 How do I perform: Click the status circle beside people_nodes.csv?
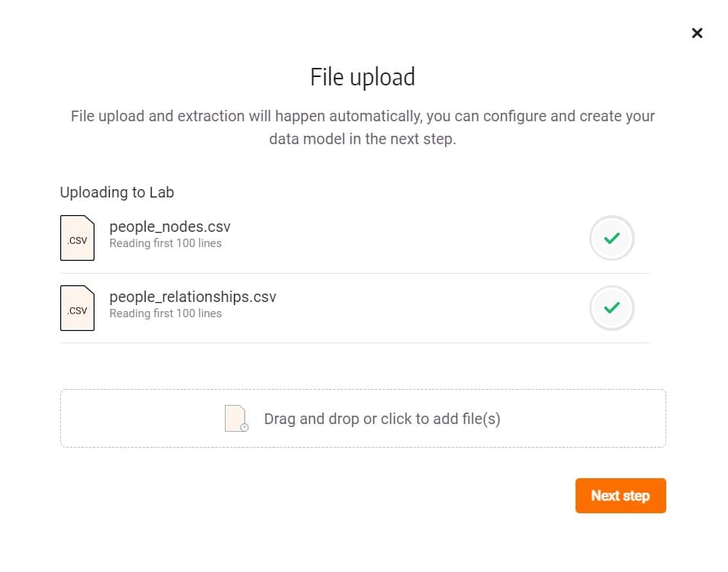(x=611, y=238)
